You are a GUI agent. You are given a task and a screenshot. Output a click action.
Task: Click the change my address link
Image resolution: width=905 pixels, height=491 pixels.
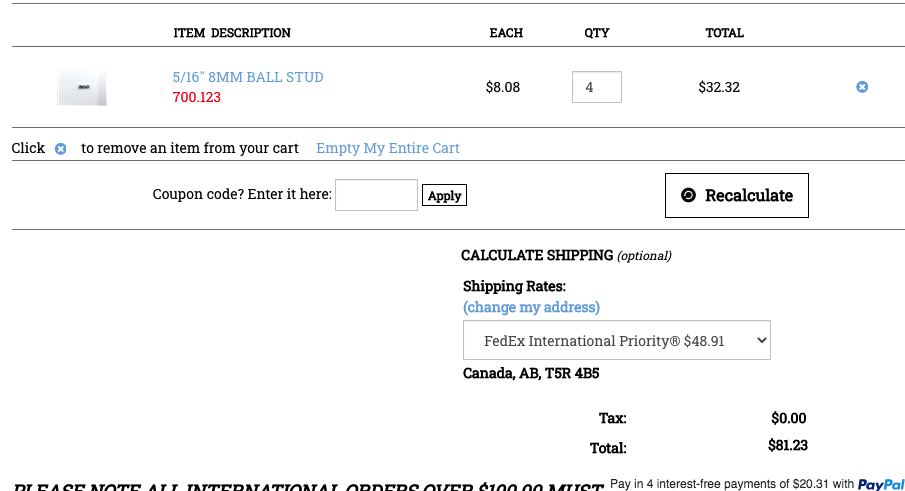[x=531, y=307]
